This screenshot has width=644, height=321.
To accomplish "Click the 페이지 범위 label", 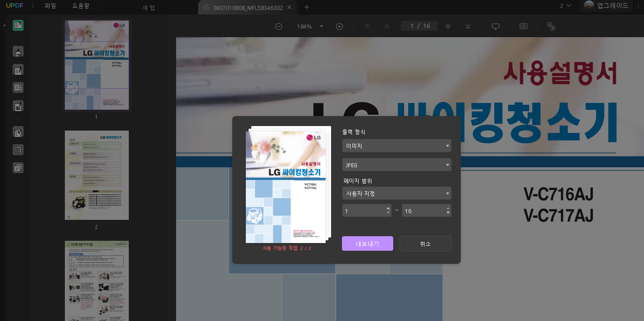I will [358, 180].
